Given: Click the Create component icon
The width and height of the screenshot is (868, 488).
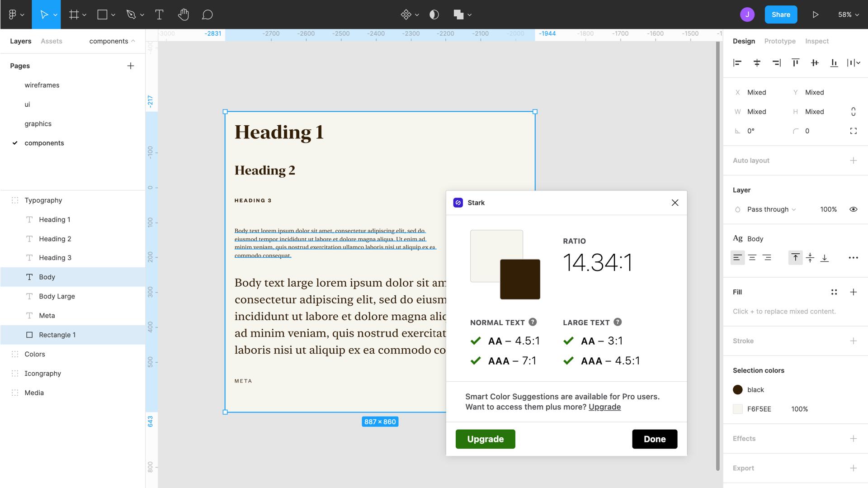Looking at the screenshot, I should (406, 14).
